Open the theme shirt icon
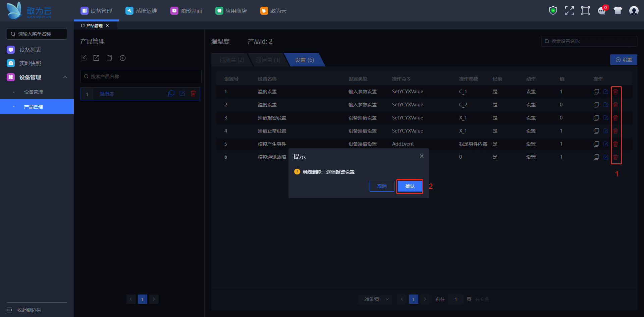Viewport: 644px width, 317px height. [x=618, y=11]
